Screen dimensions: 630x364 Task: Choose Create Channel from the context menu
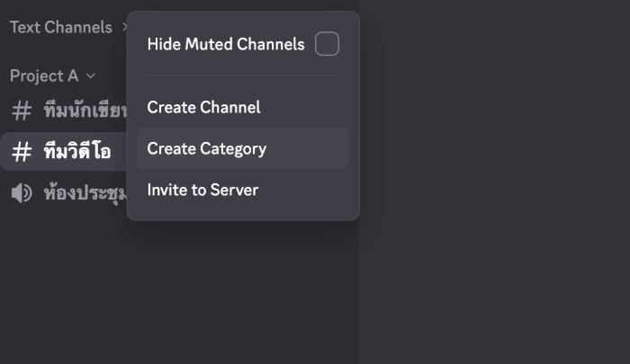(204, 107)
